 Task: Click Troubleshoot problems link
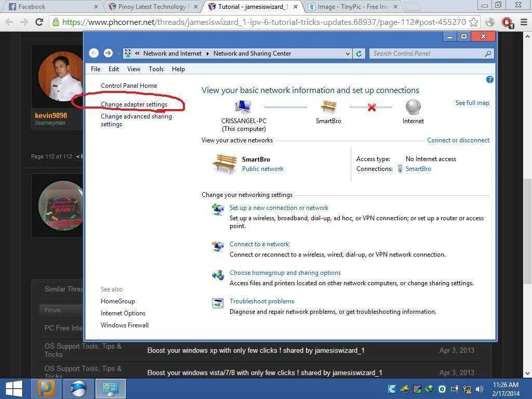point(262,301)
